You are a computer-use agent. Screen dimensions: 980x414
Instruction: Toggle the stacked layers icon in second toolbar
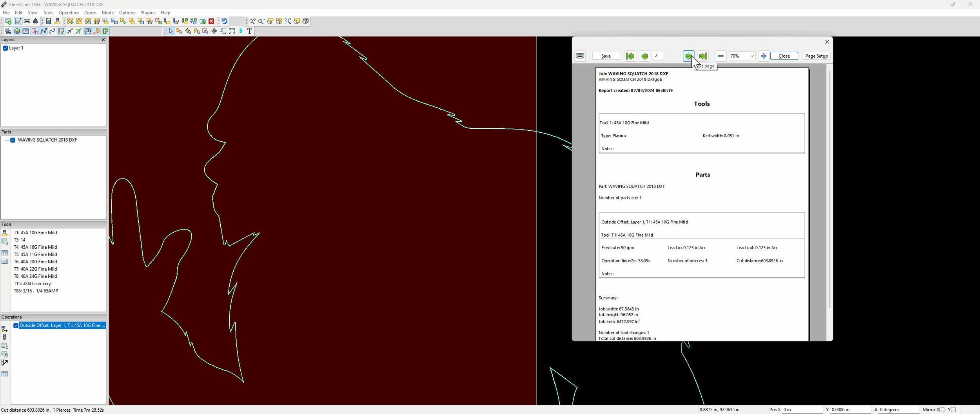click(17, 31)
